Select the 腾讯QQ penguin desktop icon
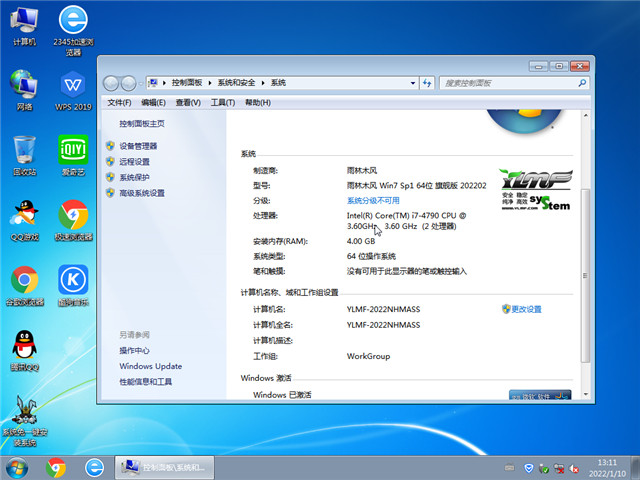This screenshot has width=640, height=480. pyautogui.click(x=24, y=351)
